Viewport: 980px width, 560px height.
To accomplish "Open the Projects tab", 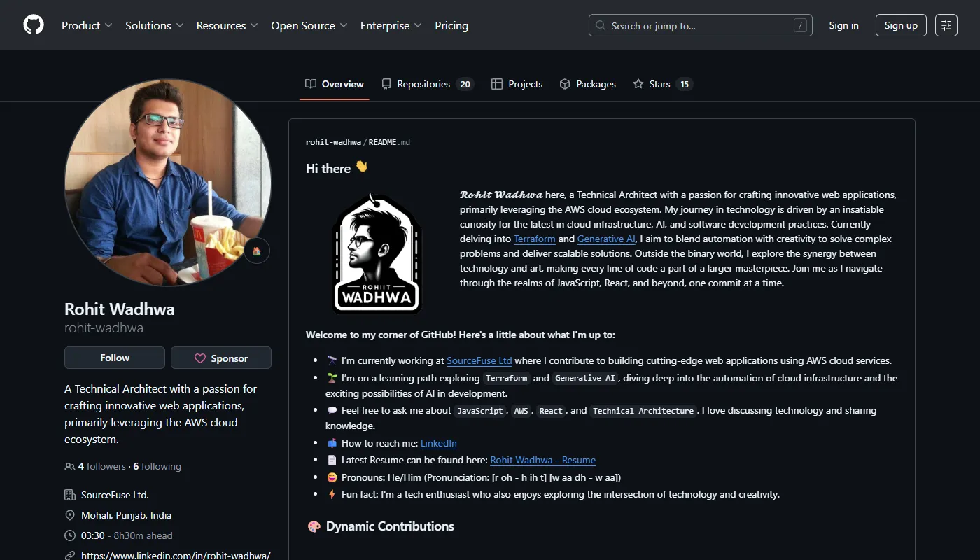I will pos(517,84).
